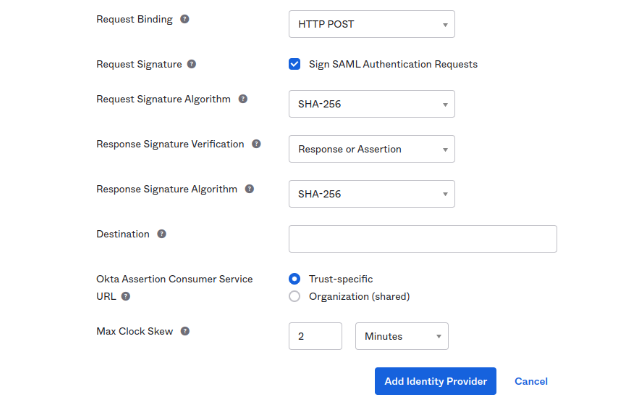This screenshot has width=644, height=417.
Task: Show help for Response Signature Verification
Action: (256, 144)
